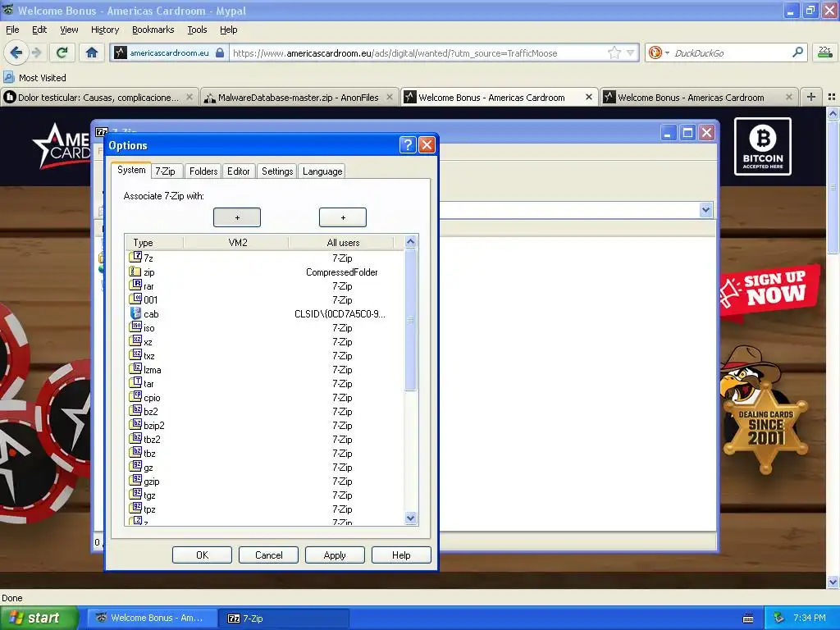
Task: Reload the page with the refresh icon
Action: tap(62, 52)
